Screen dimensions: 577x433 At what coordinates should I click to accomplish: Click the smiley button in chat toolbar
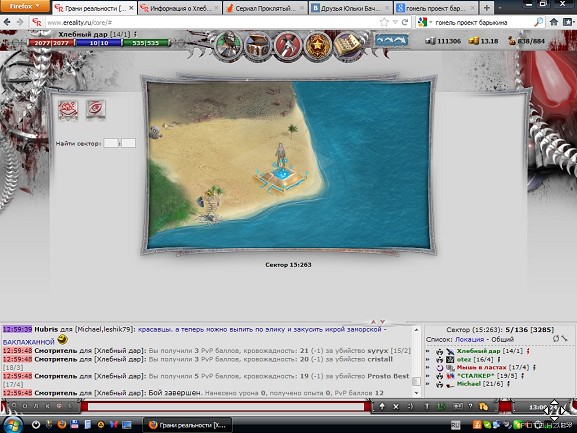[410, 407]
